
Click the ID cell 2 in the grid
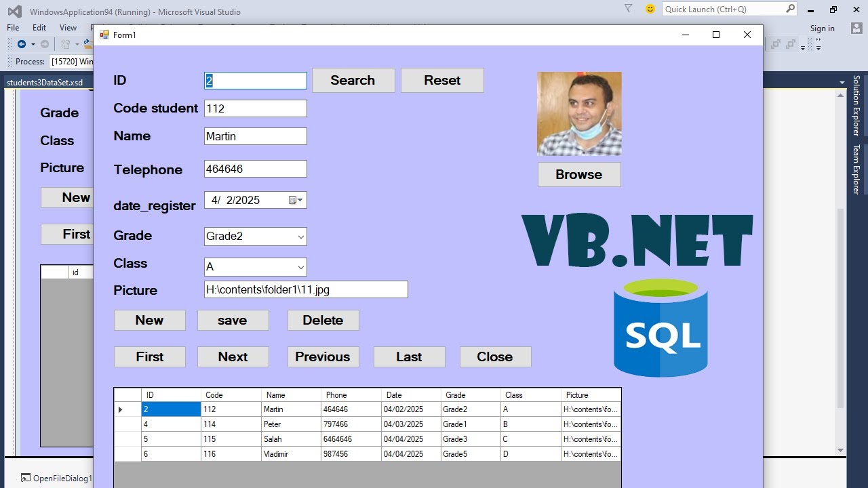point(171,409)
